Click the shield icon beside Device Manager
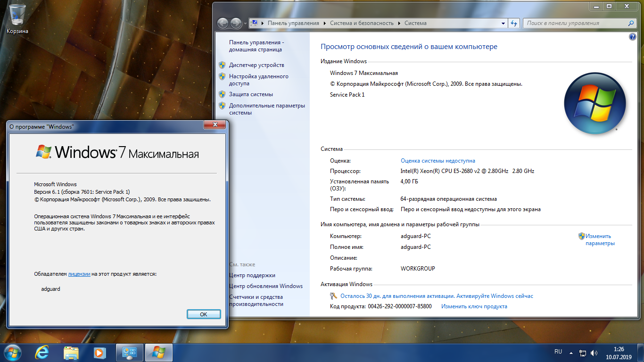Screen dimensions: 644x362 coord(222,65)
